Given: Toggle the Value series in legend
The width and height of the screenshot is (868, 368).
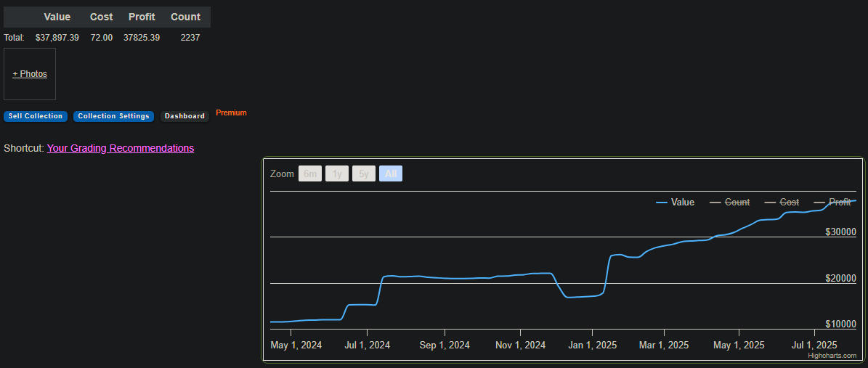Looking at the screenshot, I should coord(676,203).
